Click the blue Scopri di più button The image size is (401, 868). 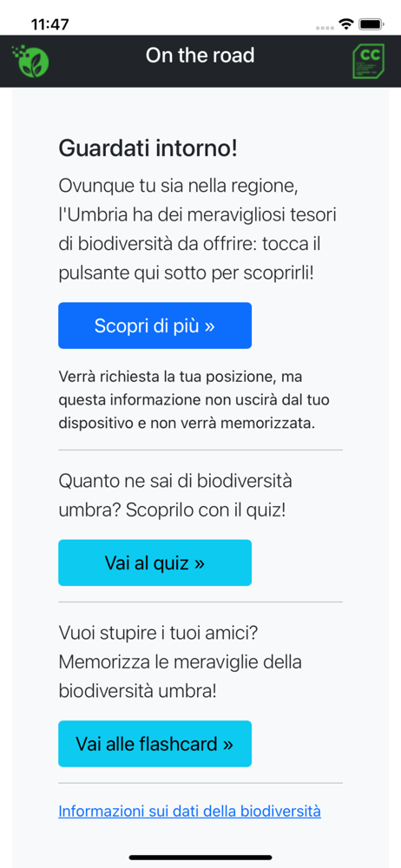[155, 325]
